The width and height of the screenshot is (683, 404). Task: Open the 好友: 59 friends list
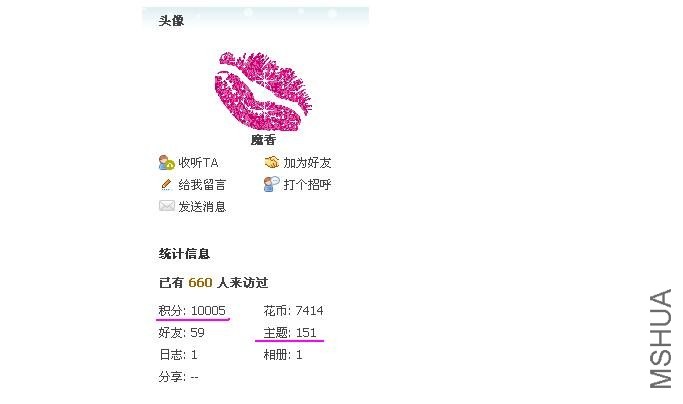tap(182, 333)
